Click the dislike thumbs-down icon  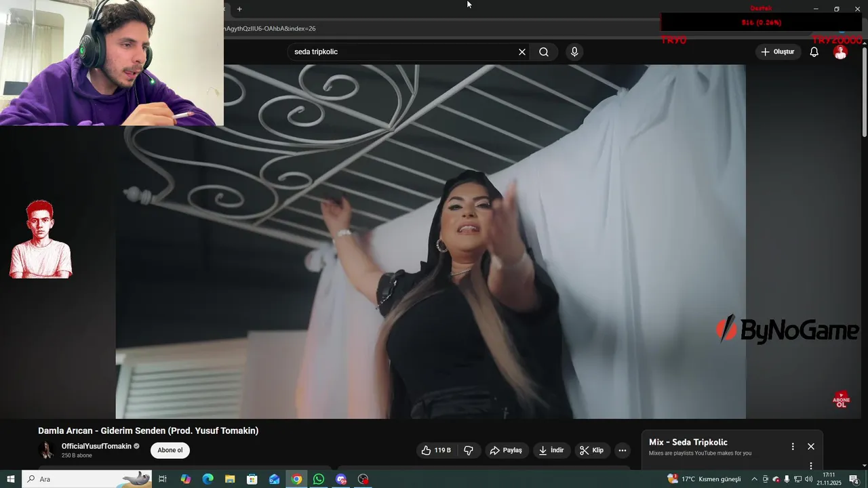tap(469, 450)
